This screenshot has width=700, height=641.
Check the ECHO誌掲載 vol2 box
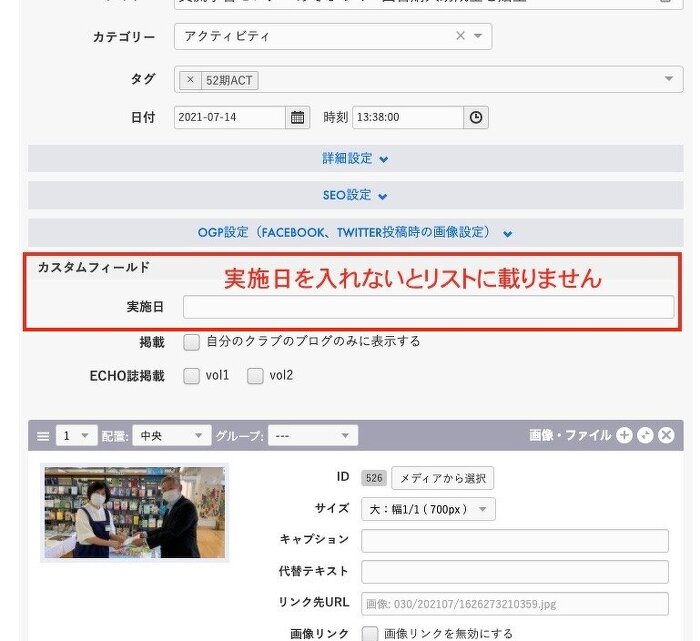[x=255, y=376]
